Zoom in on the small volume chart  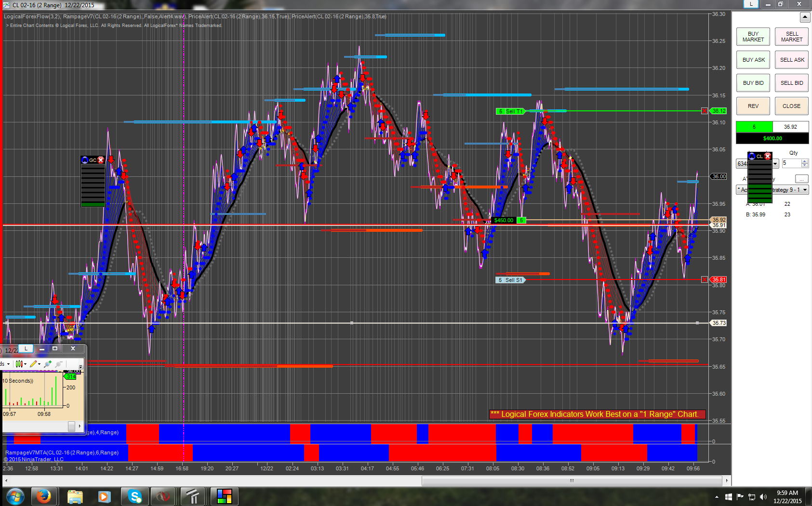tap(48, 364)
